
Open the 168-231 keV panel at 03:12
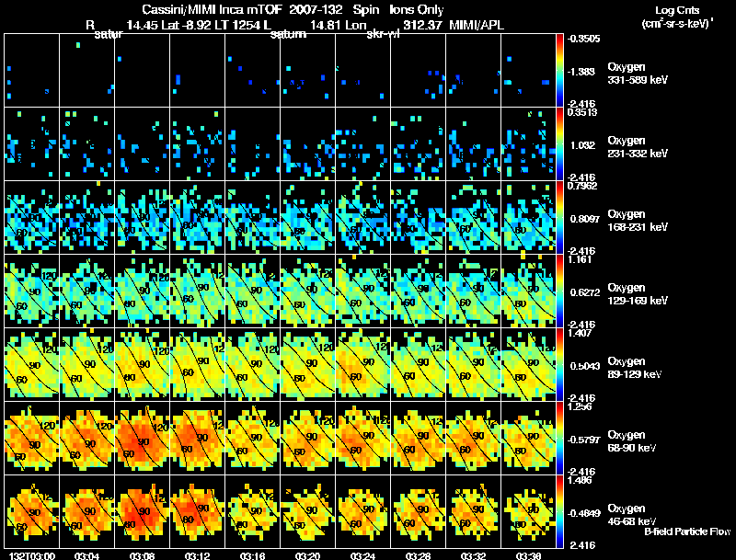[197, 218]
